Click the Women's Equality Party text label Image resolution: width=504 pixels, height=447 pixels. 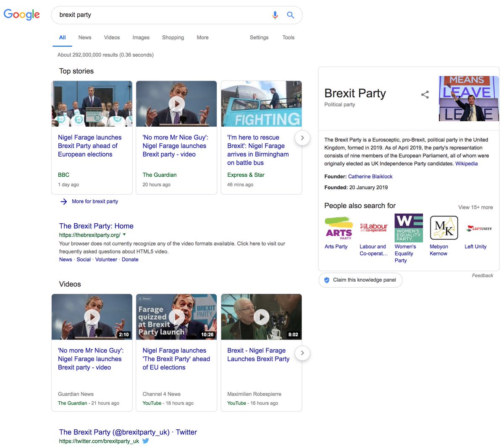tap(405, 254)
